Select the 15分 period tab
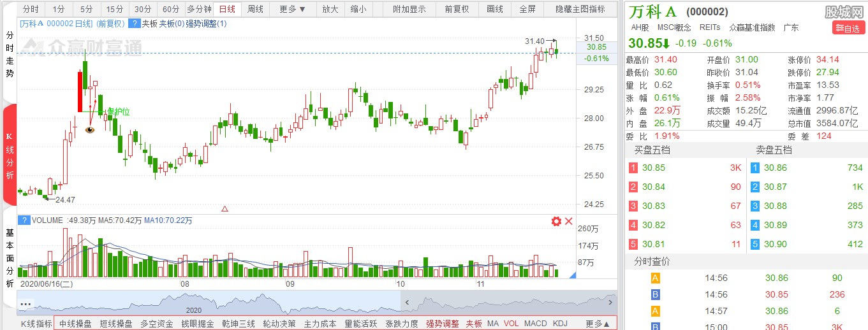This screenshot has height=330, width=868. [x=115, y=10]
